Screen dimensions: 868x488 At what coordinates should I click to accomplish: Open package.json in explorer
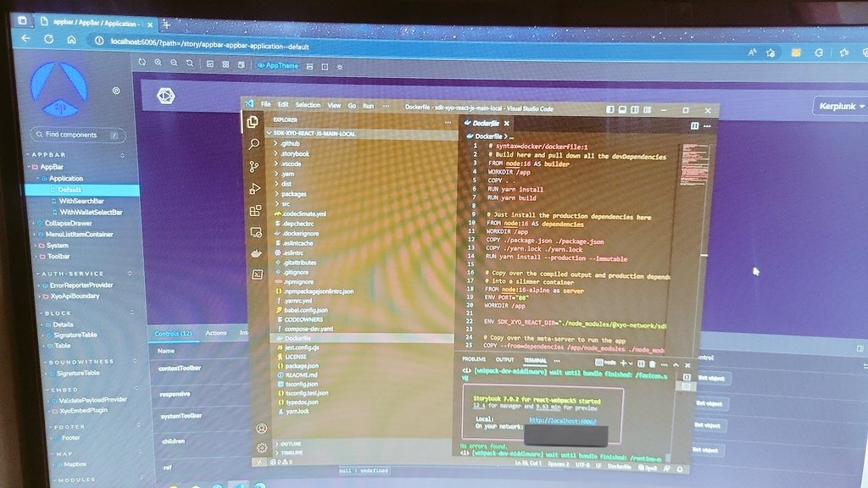tap(302, 366)
